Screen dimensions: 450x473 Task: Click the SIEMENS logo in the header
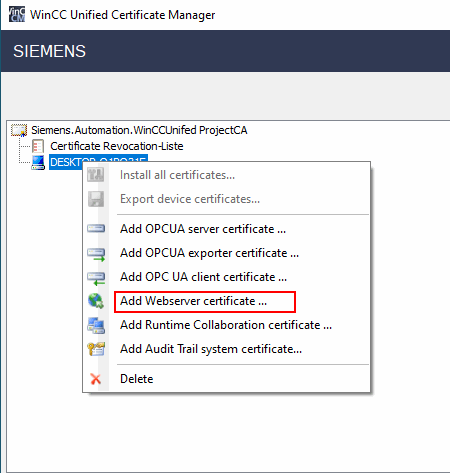(x=49, y=51)
